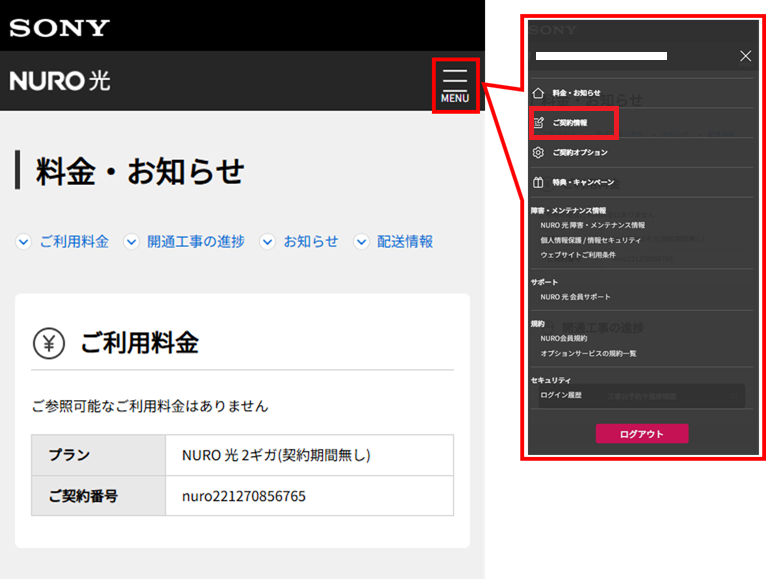Expand chevron next to 開通工事の進捗
The height and width of the screenshot is (579, 766).
(131, 241)
